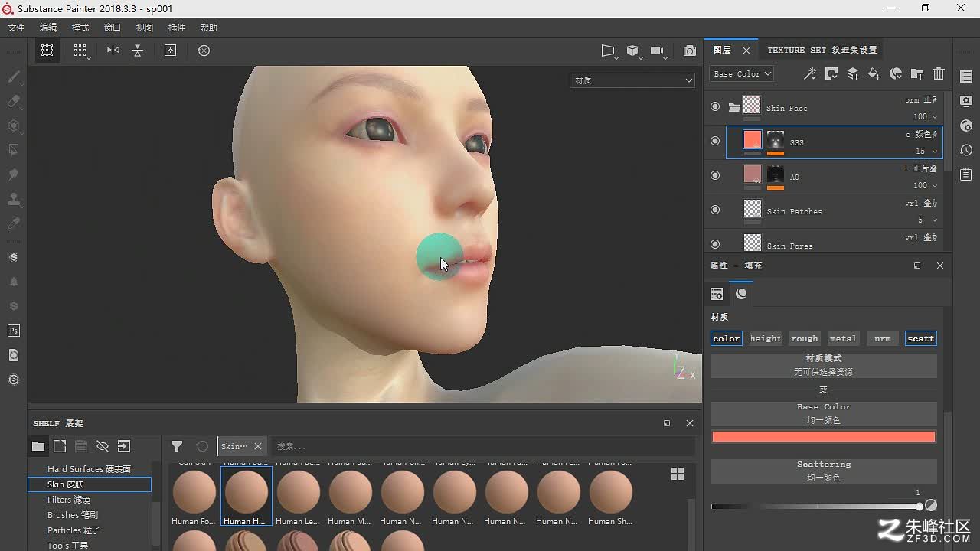980x551 pixels.
Task: Select the Smudge tool
Action: pyautogui.click(x=14, y=174)
